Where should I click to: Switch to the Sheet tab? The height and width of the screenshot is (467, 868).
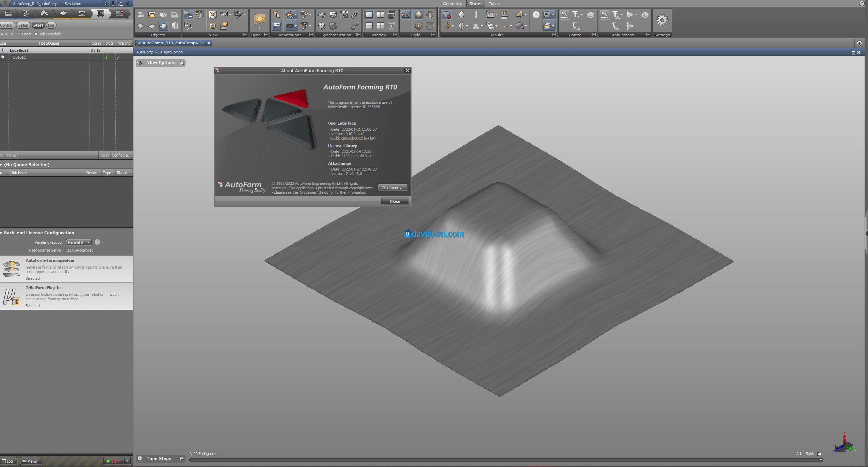click(x=476, y=4)
